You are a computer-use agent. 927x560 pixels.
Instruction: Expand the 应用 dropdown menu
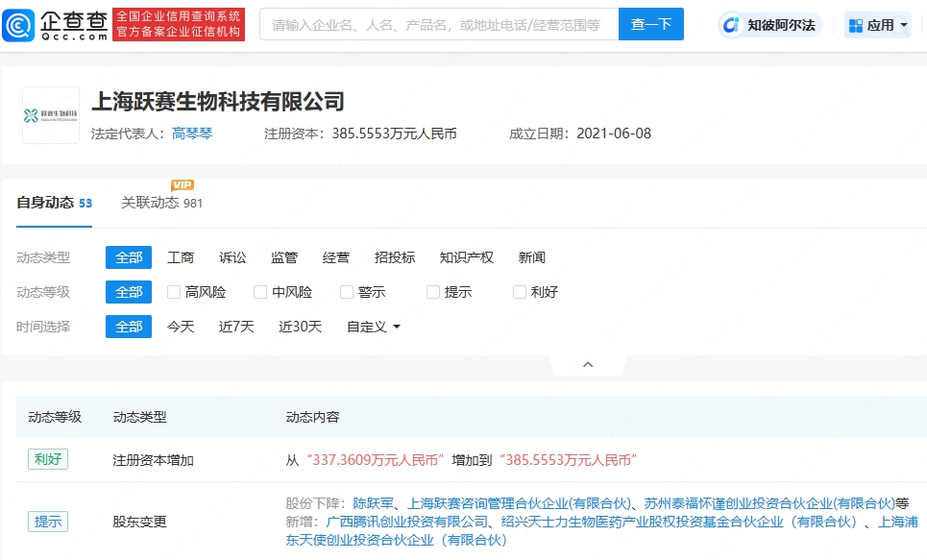[904, 26]
